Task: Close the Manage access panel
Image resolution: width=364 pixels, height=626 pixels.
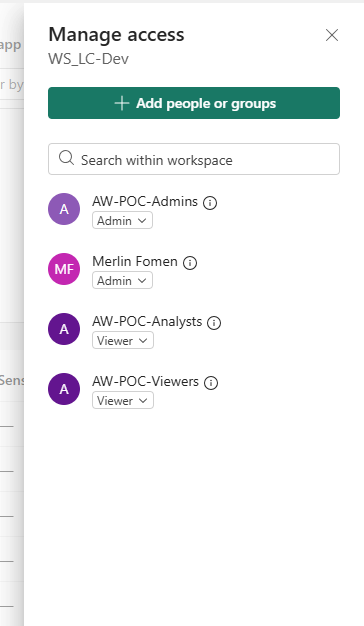Action: coord(332,35)
